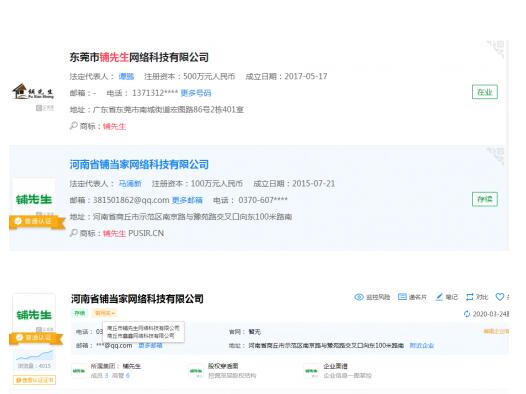This screenshot has width=526, height=394.
Task: Open legal representative 马 link in Henan result
Action: [x=130, y=183]
